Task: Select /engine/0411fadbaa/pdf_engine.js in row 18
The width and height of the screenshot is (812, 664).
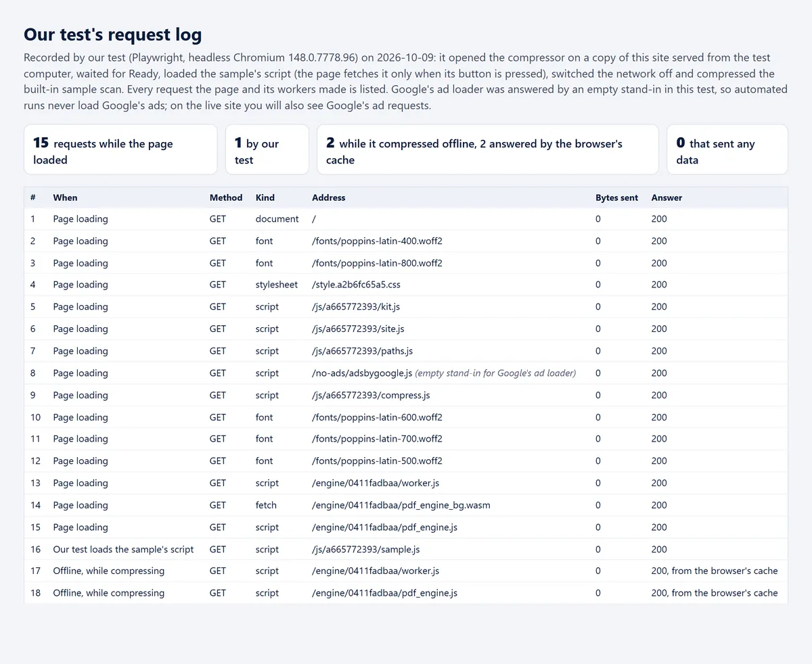Action: click(384, 593)
